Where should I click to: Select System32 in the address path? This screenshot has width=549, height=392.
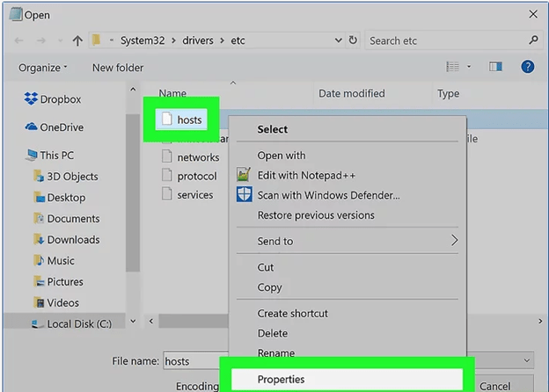(x=143, y=40)
